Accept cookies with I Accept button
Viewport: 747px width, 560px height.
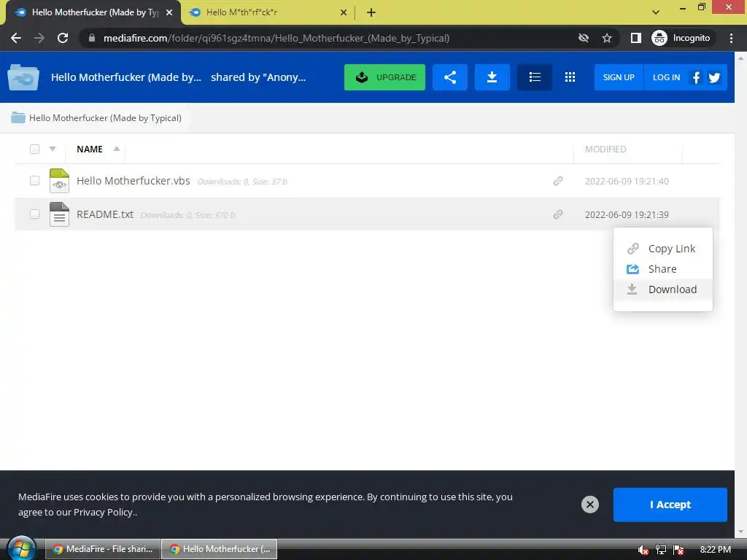(670, 505)
